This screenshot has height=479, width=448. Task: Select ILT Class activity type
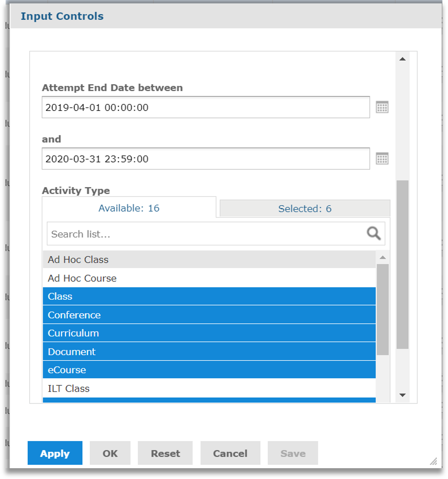point(209,388)
